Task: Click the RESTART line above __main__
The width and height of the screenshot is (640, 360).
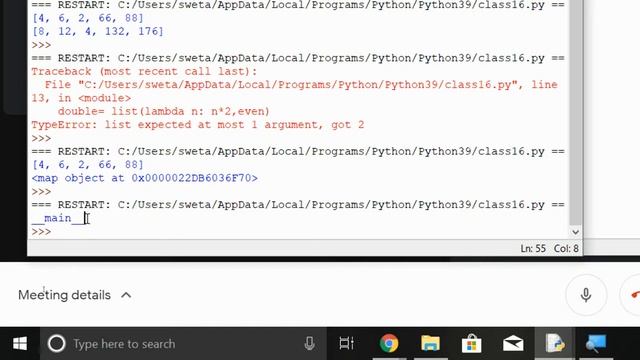Action: 298,204
